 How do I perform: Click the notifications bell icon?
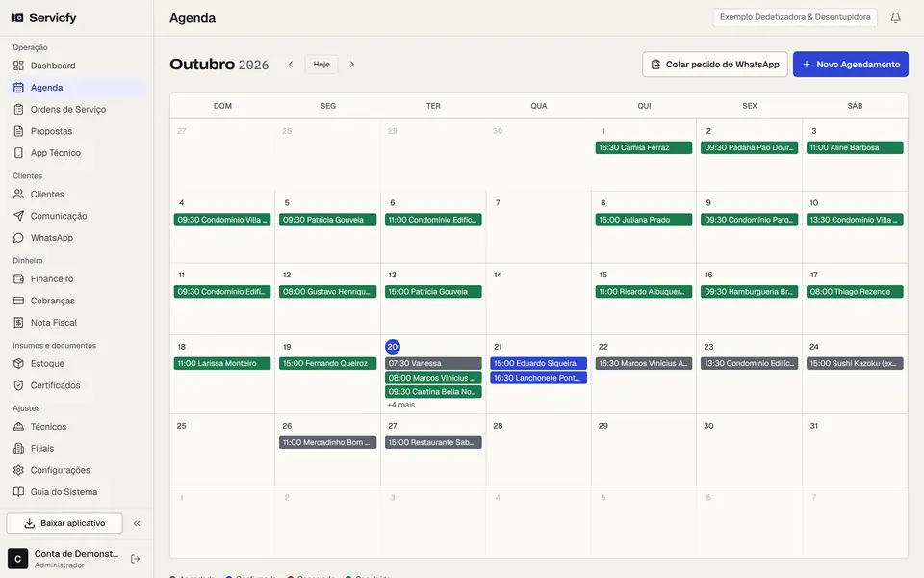click(896, 17)
